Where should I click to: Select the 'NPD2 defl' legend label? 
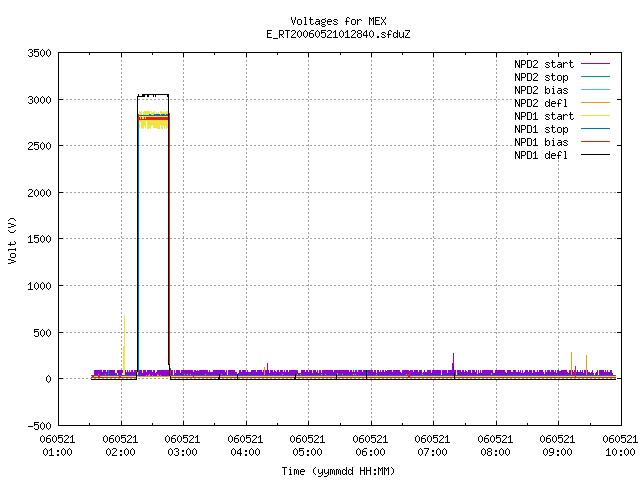click(541, 103)
